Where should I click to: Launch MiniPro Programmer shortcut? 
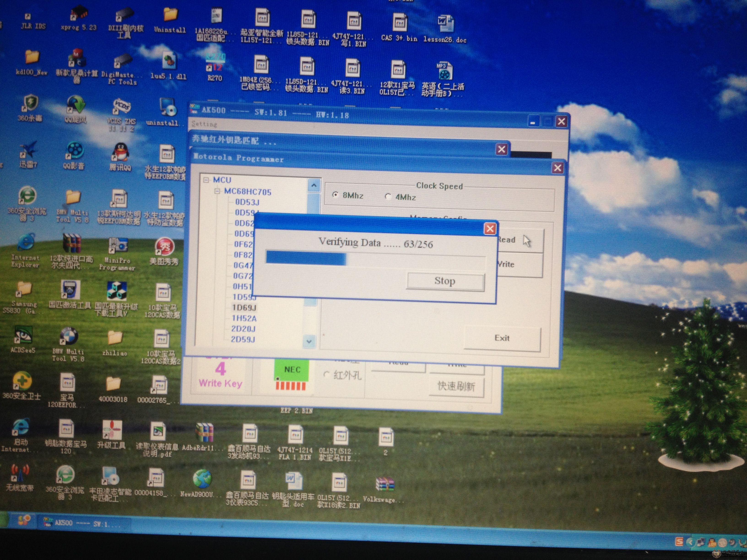(x=117, y=254)
